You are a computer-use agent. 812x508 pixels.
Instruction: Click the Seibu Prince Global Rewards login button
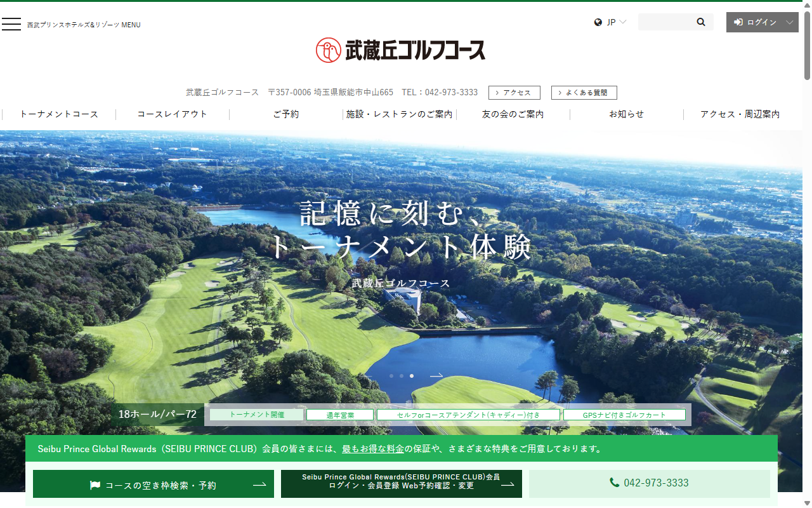402,484
